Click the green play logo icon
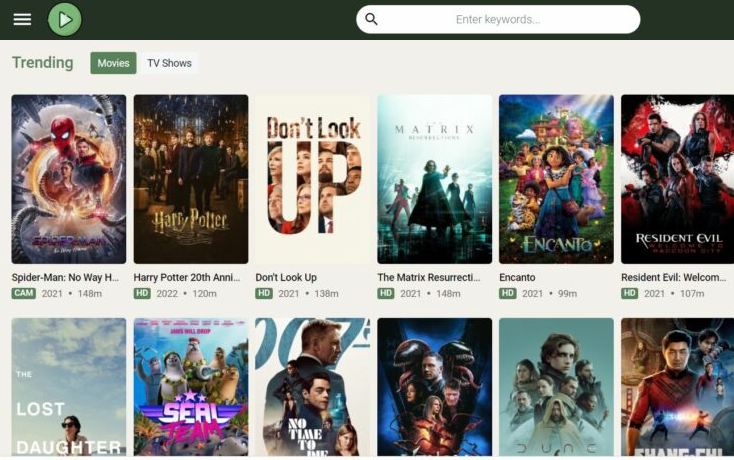This screenshot has height=460, width=734. point(65,19)
